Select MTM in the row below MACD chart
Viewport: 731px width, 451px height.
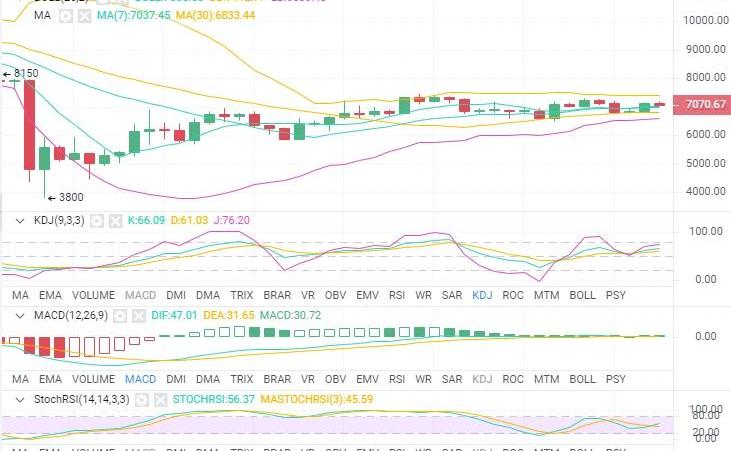click(546, 379)
